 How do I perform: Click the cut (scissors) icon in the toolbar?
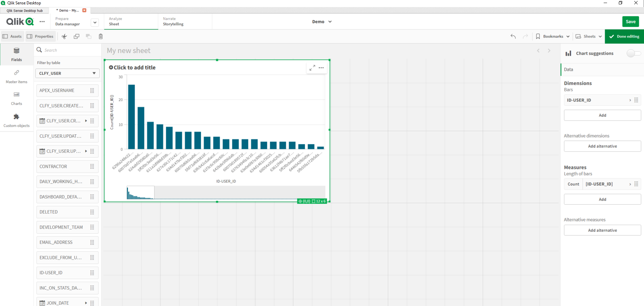[64, 36]
